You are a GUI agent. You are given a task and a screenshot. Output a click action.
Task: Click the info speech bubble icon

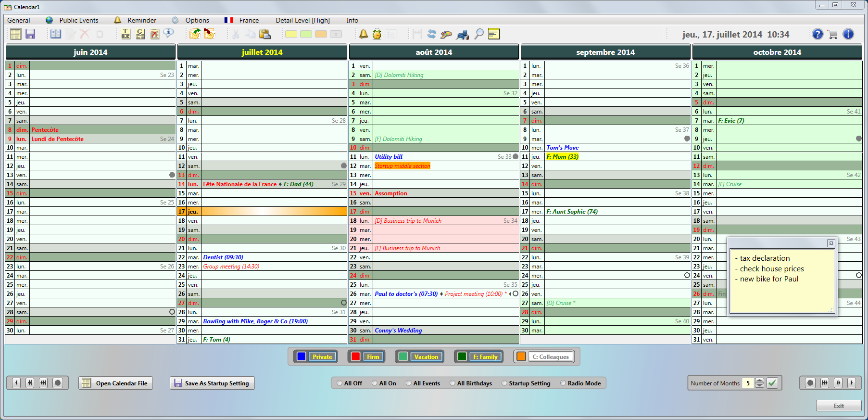169,33
